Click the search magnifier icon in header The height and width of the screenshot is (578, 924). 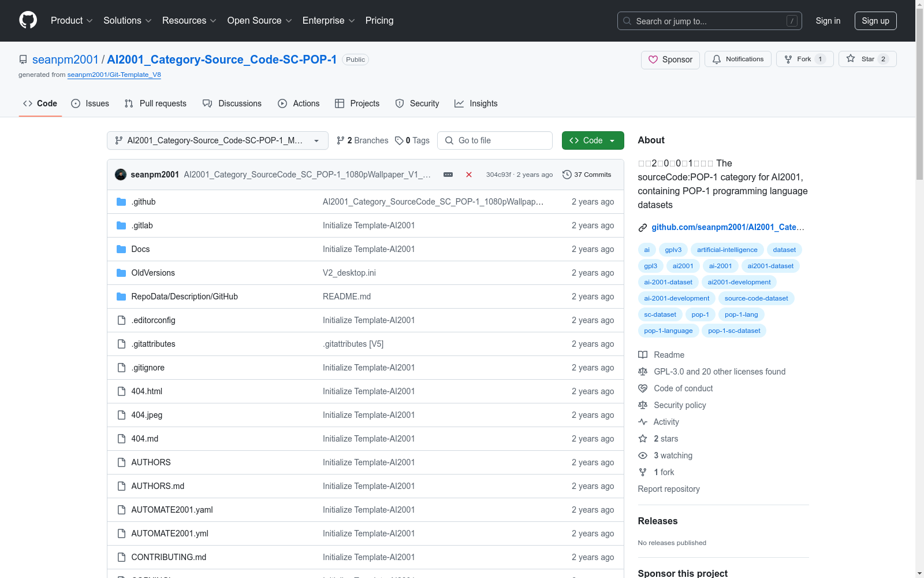pos(627,21)
